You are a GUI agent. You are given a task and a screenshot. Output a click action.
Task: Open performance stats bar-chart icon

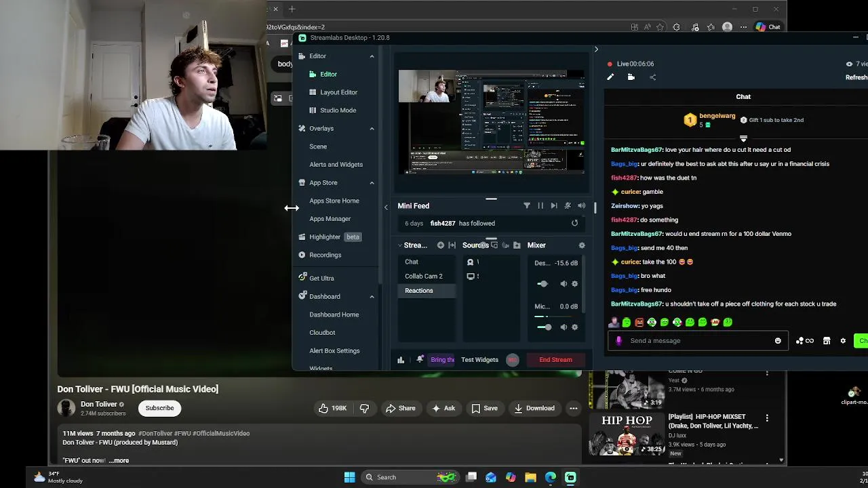(x=401, y=360)
